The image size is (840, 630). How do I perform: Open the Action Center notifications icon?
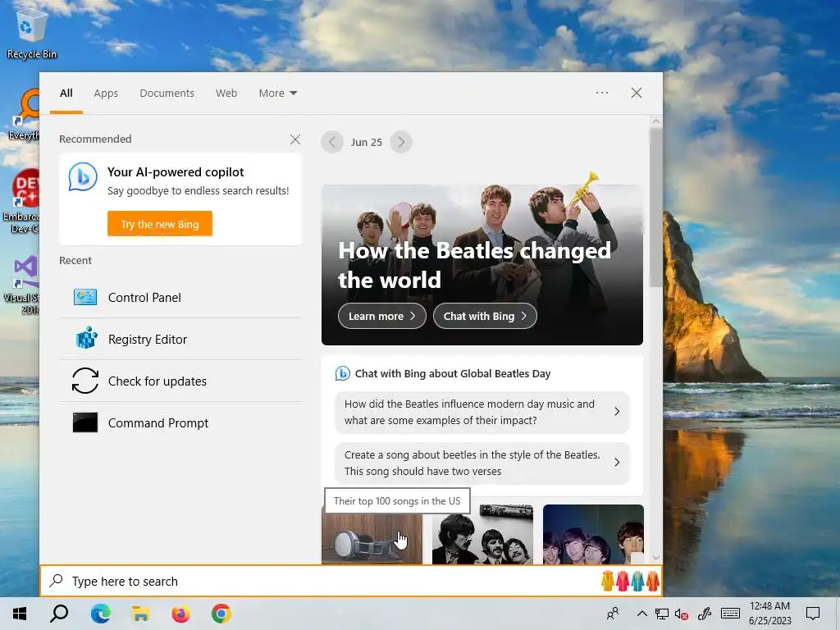point(813,614)
